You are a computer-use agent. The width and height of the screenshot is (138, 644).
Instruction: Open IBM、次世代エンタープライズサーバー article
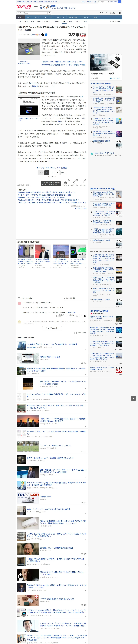tap(63, 471)
